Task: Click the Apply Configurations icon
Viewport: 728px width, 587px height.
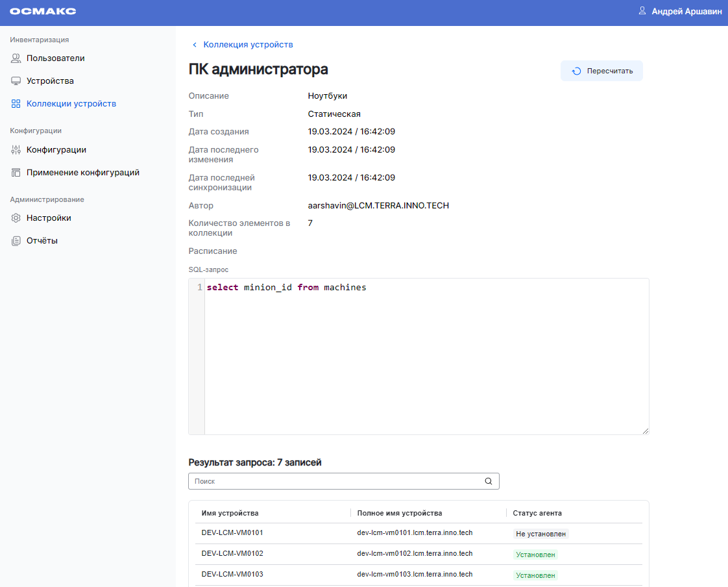Action: coord(16,173)
